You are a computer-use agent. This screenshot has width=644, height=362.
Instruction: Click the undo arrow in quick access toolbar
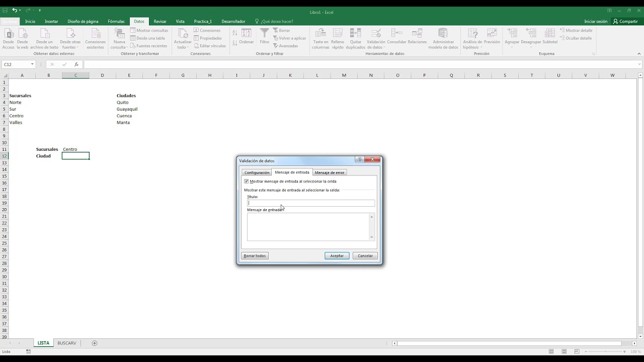(x=15, y=10)
